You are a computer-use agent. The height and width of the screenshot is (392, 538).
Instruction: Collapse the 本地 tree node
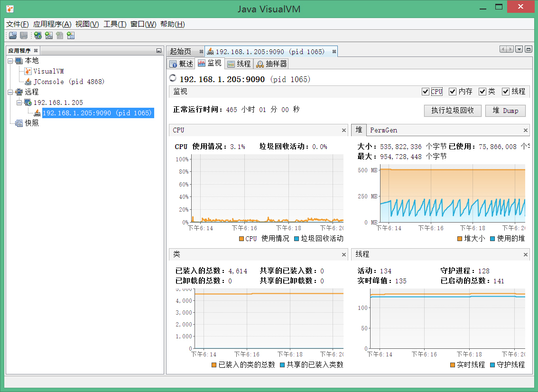coord(10,61)
